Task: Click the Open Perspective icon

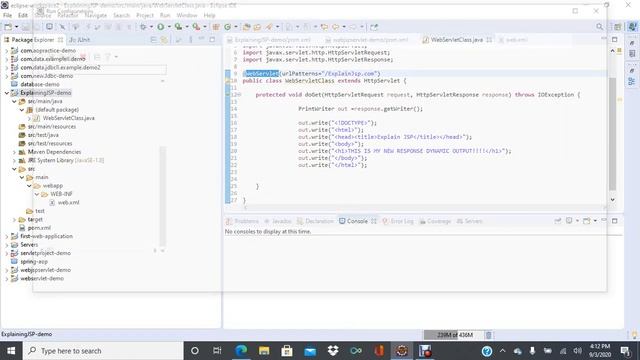Action: 618,27
